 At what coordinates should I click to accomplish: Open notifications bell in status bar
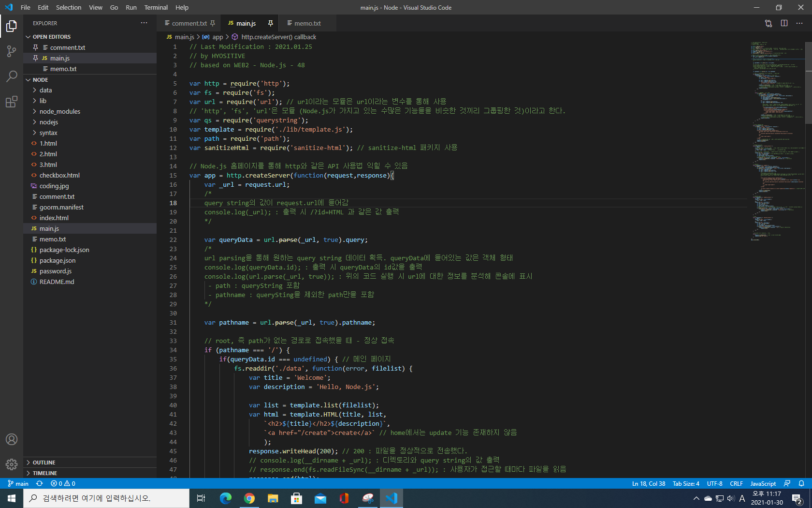(x=801, y=483)
